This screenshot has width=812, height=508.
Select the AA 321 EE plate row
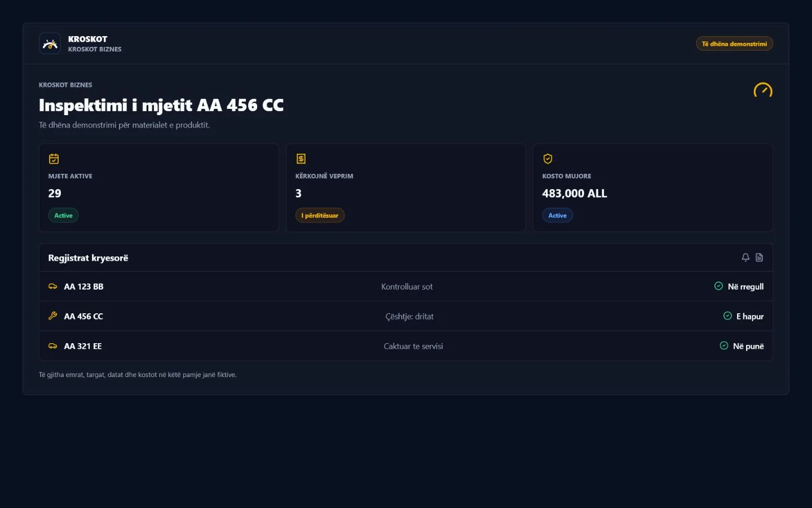[x=406, y=346]
